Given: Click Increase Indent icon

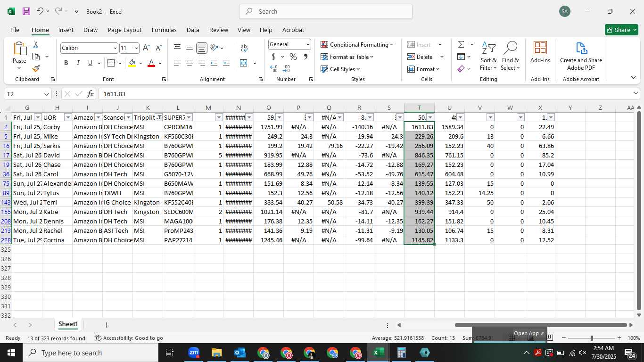Looking at the screenshot, I should pyautogui.click(x=226, y=63).
